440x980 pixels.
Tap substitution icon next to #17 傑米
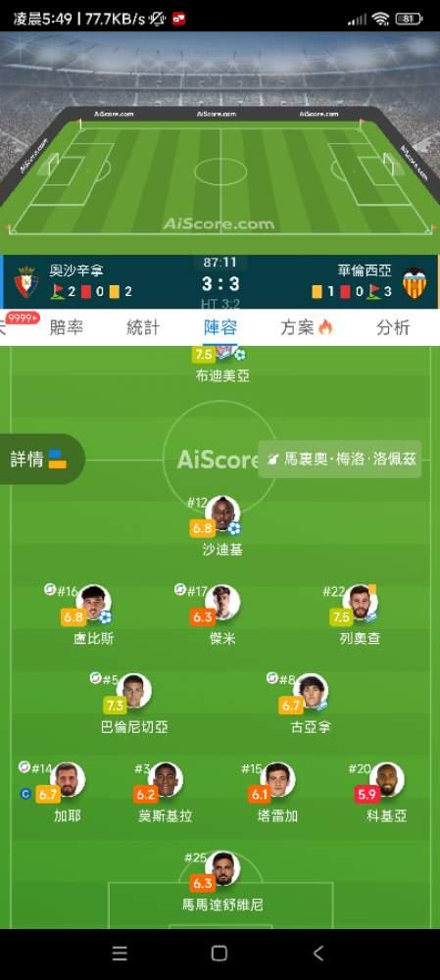tap(180, 589)
